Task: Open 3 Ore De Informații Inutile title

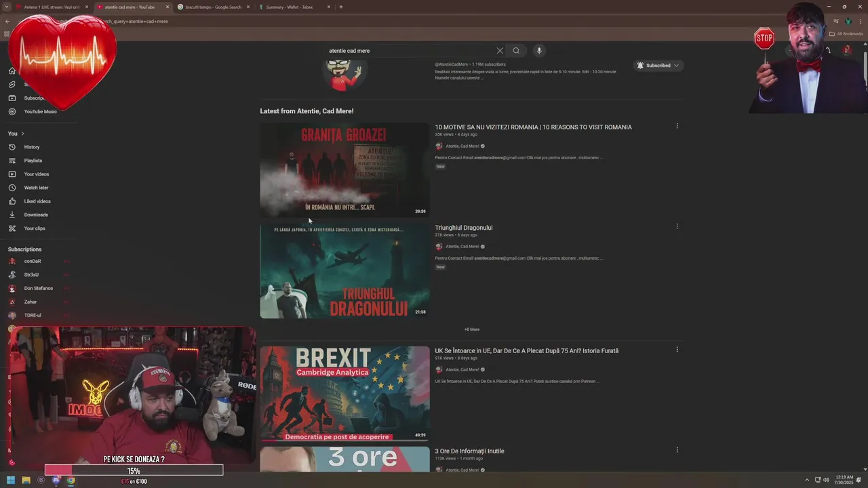Action: click(x=469, y=451)
